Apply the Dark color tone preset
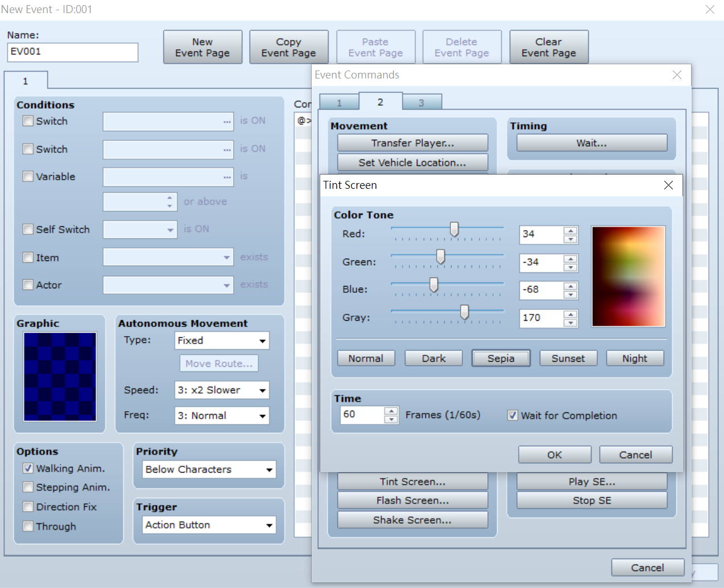 click(434, 358)
